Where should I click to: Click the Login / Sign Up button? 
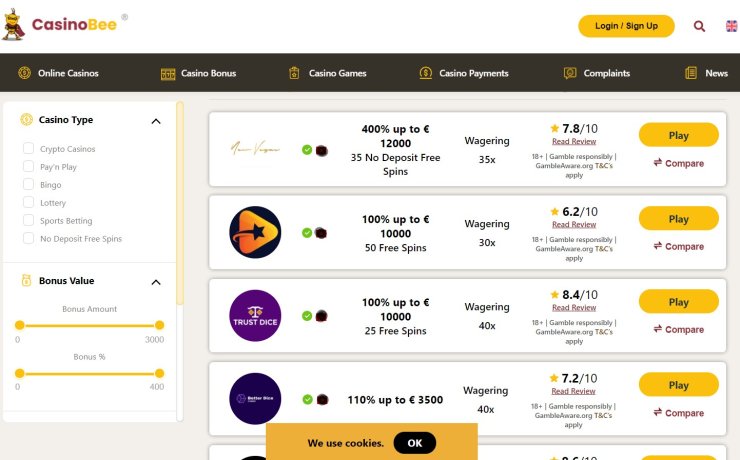tap(626, 26)
